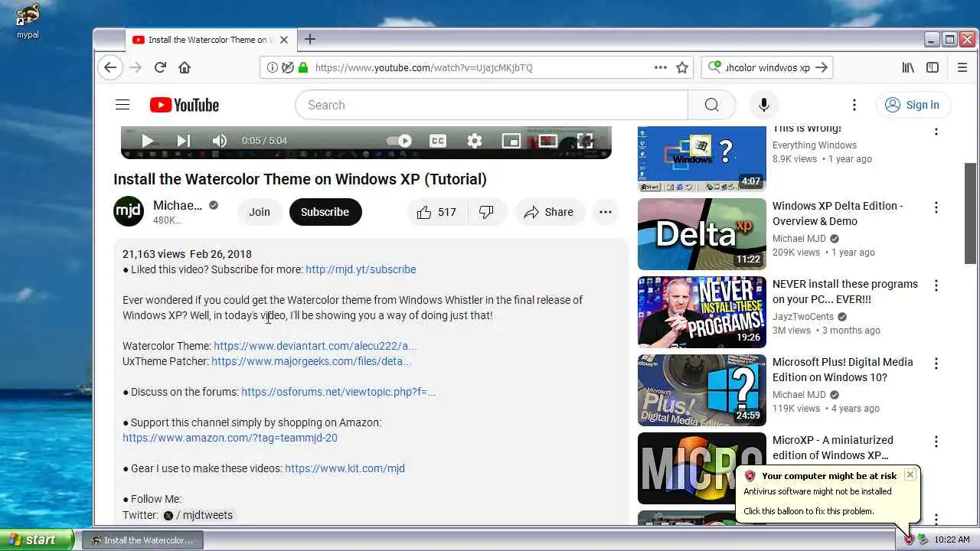Image resolution: width=980 pixels, height=551 pixels.
Task: Open options for MicroXP video
Action: tap(936, 442)
